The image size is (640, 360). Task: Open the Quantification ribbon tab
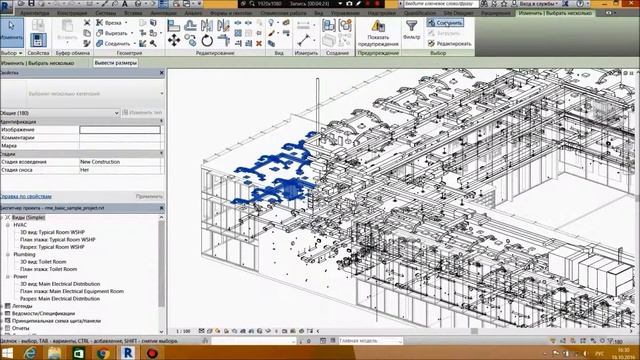[x=420, y=13]
